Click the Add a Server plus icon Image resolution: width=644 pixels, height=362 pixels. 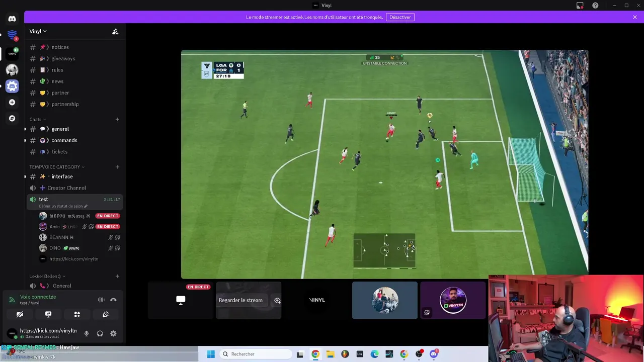[12, 102]
